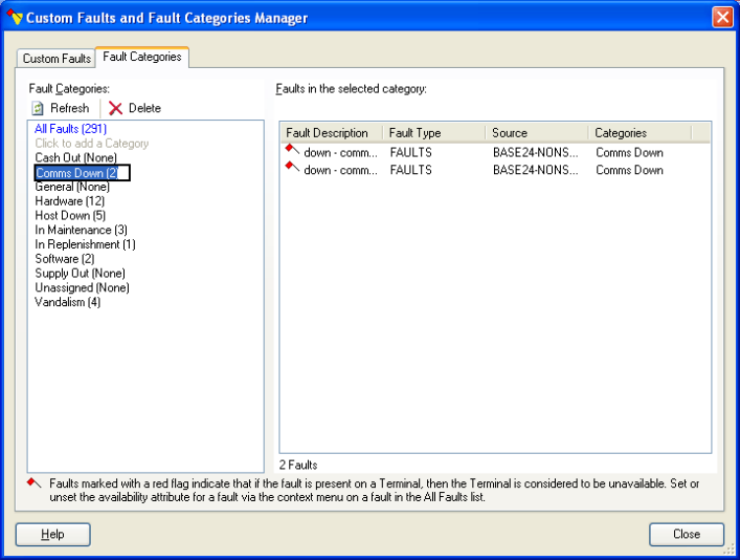The width and height of the screenshot is (740, 560).
Task: Click the Categories column header
Action: [621, 133]
